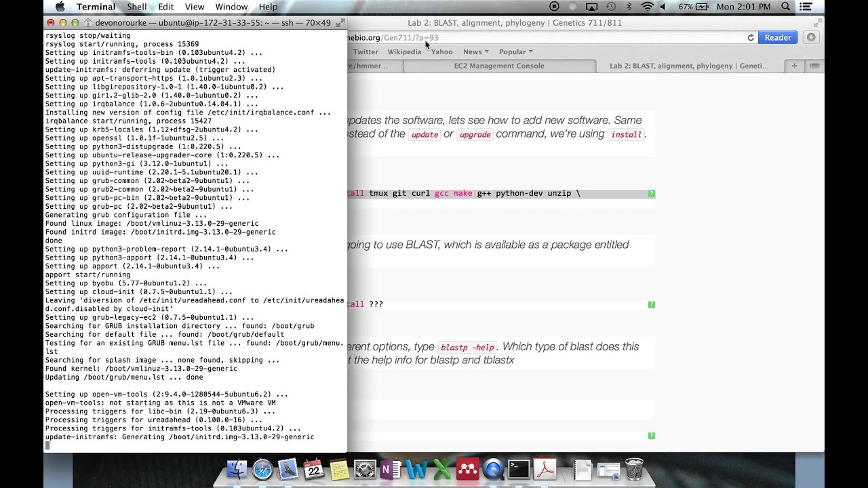Open the yellow Notes Dock icon
Screen dimensions: 868x488
339,470
